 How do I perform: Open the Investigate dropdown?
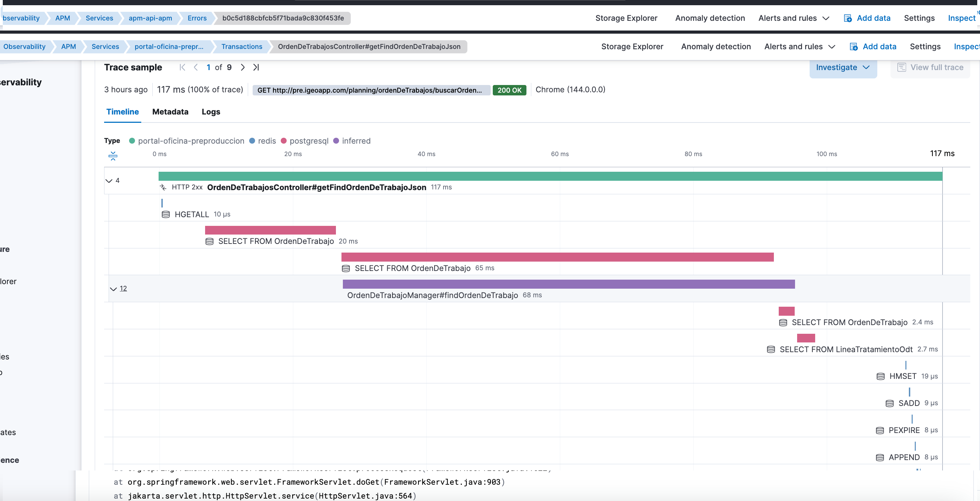[x=843, y=68]
